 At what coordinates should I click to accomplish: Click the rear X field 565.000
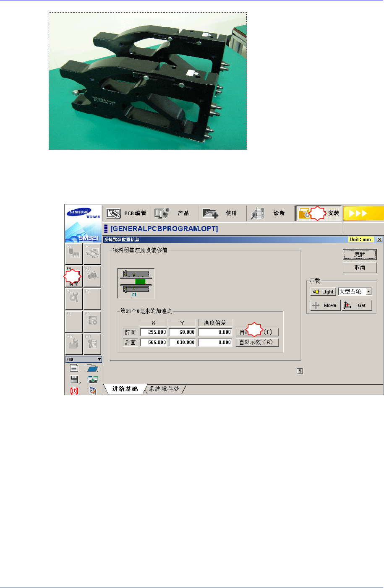coord(154,342)
